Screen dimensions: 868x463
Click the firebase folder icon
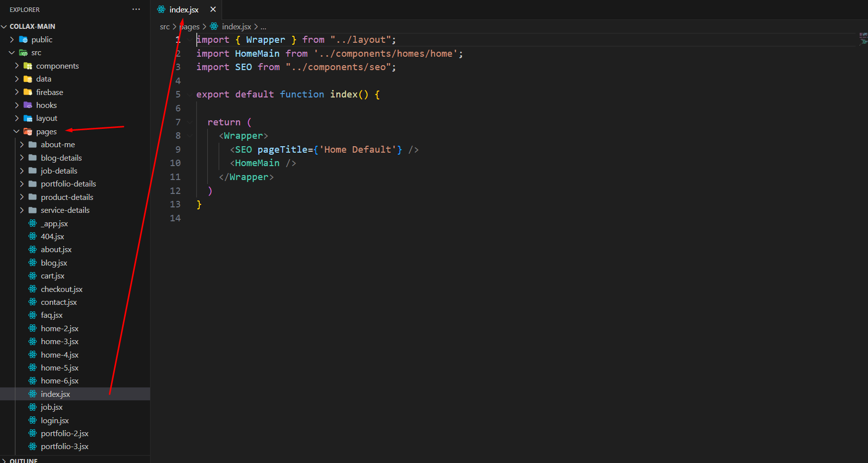(x=28, y=92)
